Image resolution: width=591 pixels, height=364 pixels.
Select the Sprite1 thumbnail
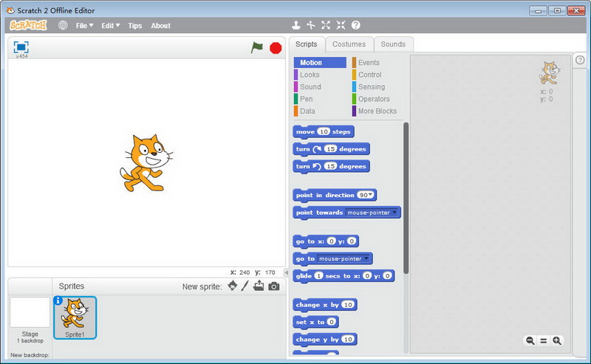75,317
